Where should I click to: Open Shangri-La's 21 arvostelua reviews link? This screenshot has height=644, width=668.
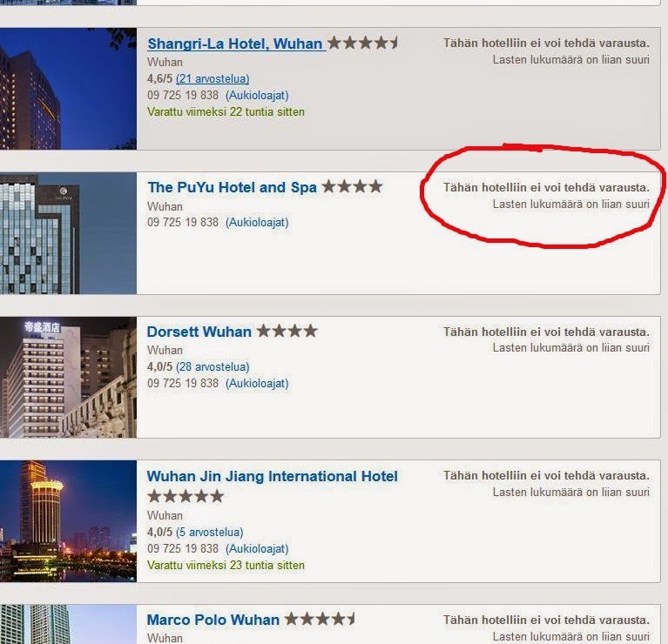point(213,78)
